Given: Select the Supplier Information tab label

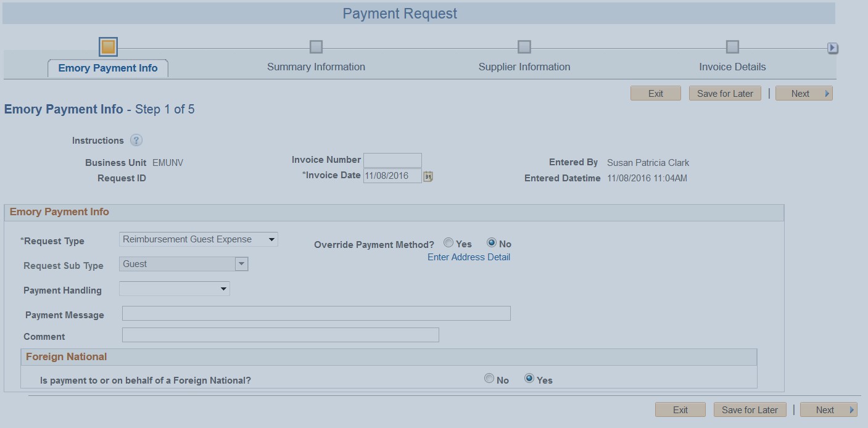Looking at the screenshot, I should (x=524, y=67).
